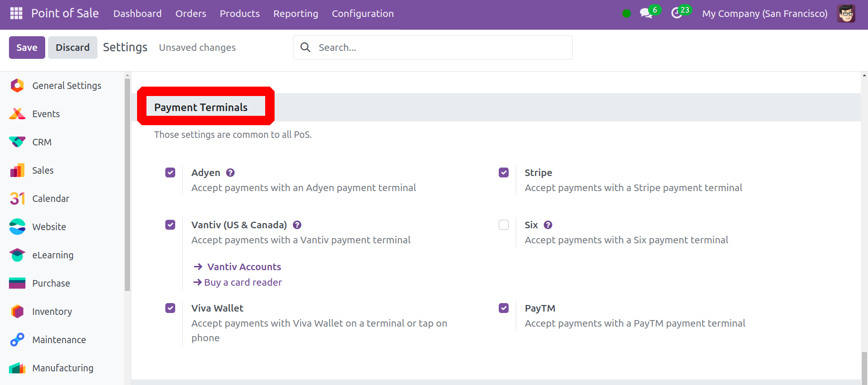868x385 pixels.
Task: Expand the Configuration menu
Action: click(363, 14)
